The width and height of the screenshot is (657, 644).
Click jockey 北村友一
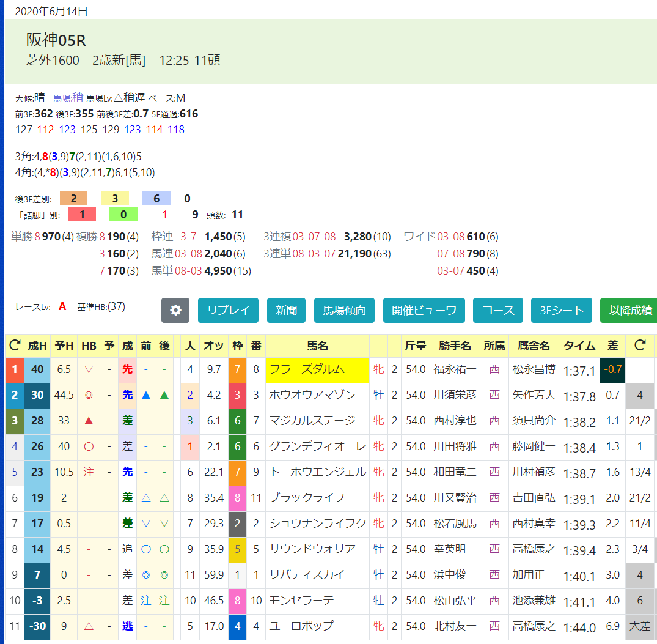coord(455,626)
